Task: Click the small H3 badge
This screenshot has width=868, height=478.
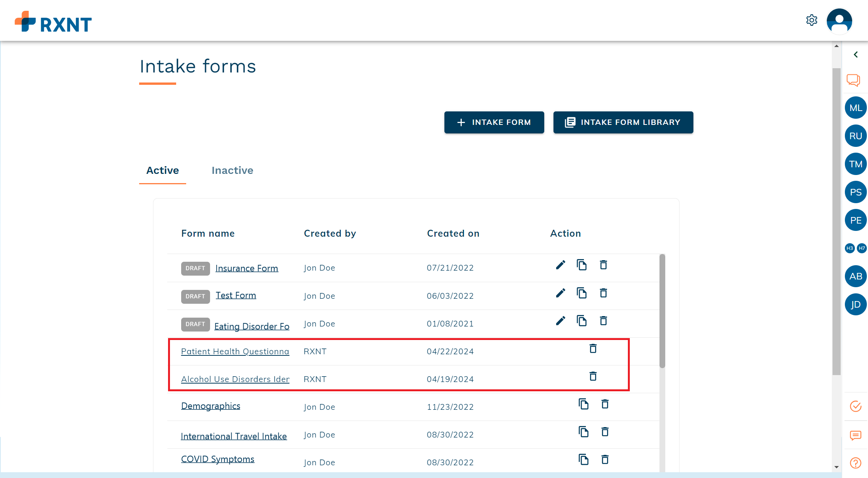Action: [850, 248]
